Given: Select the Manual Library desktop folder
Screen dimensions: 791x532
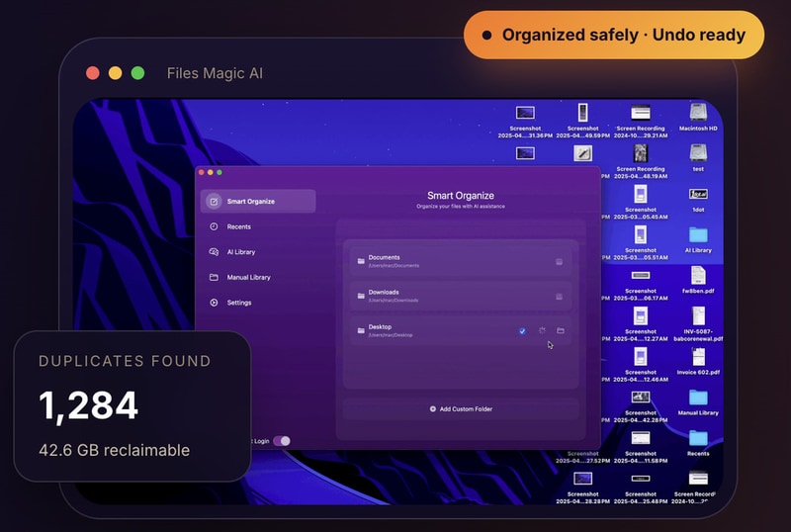Looking at the screenshot, I should (x=698, y=399).
